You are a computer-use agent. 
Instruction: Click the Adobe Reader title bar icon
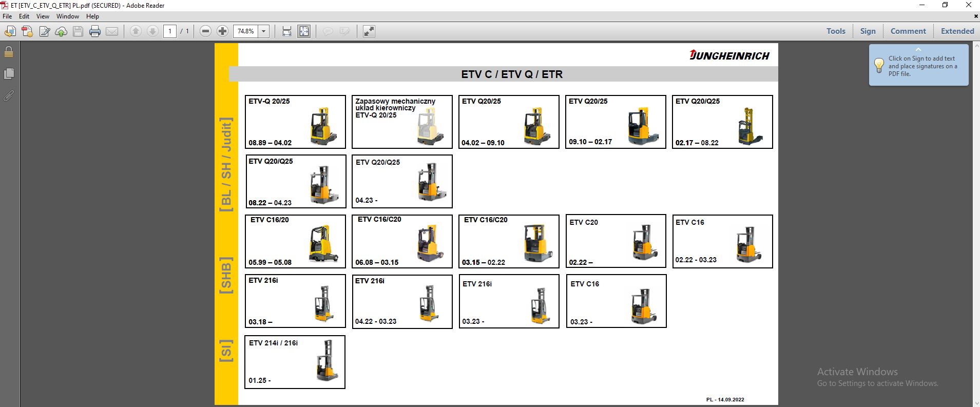click(x=5, y=5)
